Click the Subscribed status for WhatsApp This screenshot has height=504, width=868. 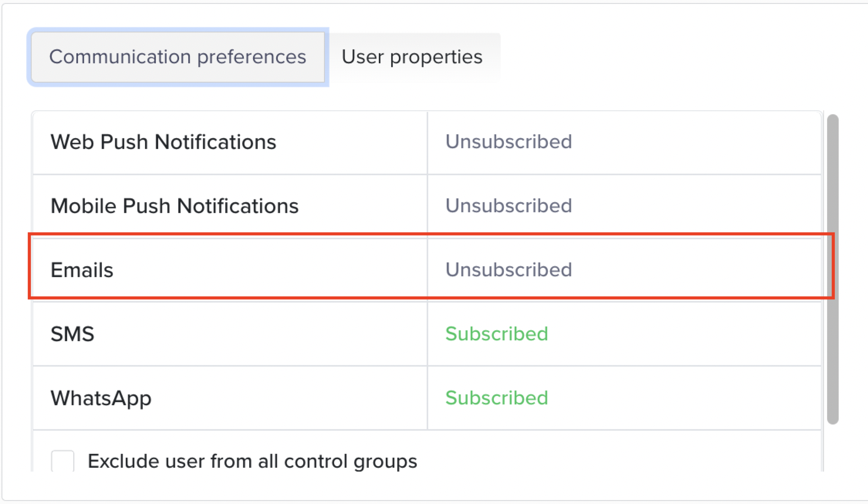click(496, 398)
